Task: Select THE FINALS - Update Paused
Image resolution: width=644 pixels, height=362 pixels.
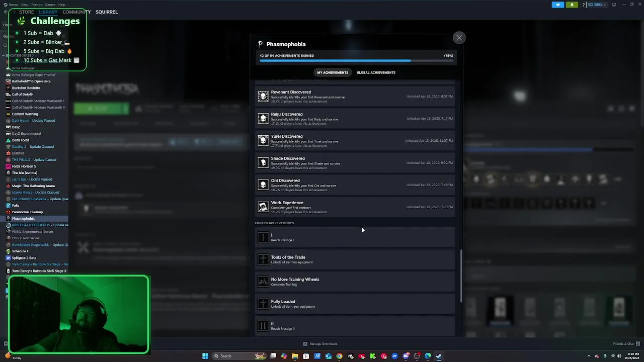Action: (x=34, y=159)
